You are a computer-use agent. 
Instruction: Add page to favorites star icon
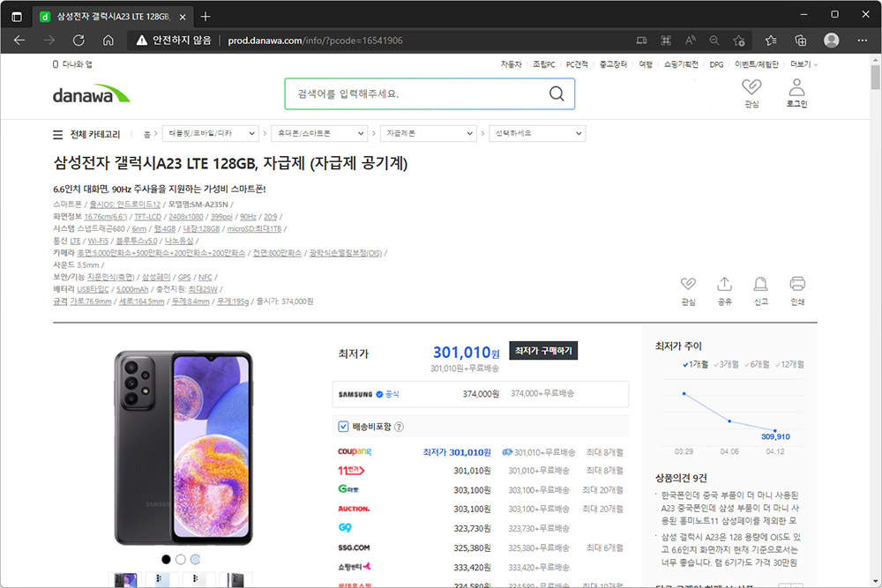click(x=739, y=41)
